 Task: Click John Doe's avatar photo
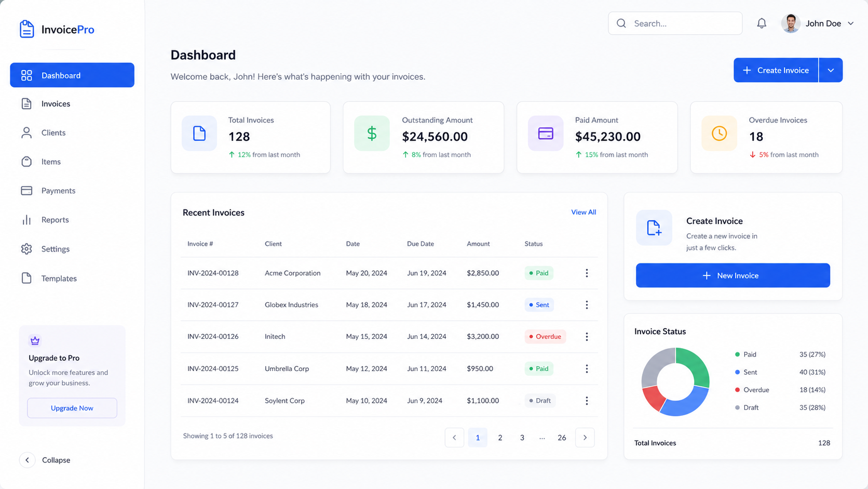pos(791,23)
